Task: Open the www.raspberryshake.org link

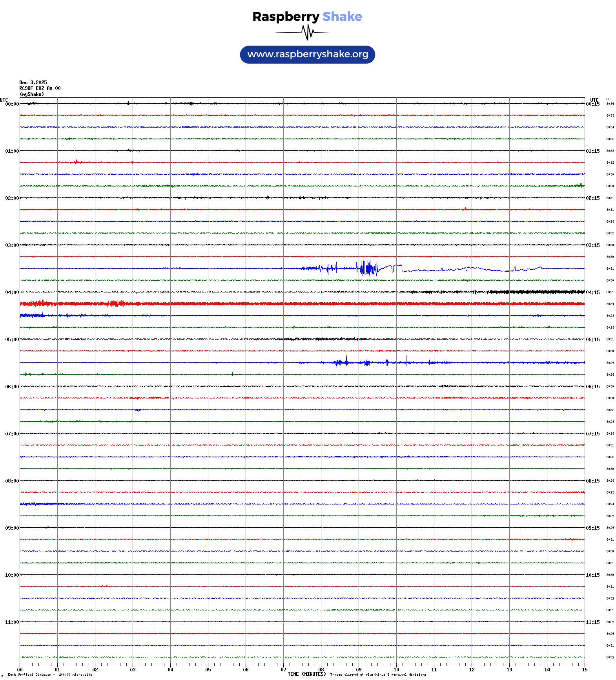Action: tap(308, 55)
